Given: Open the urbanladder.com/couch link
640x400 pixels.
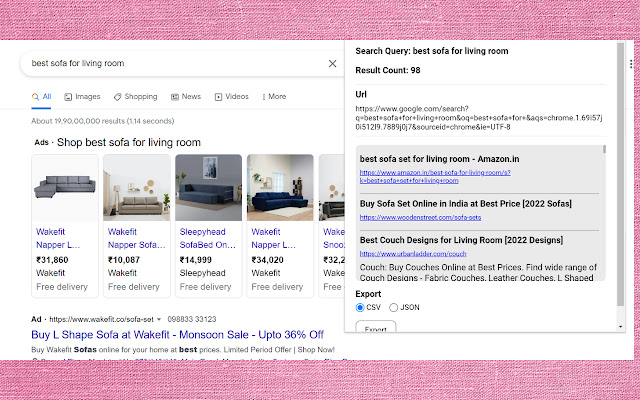Looking at the screenshot, I should click(413, 254).
